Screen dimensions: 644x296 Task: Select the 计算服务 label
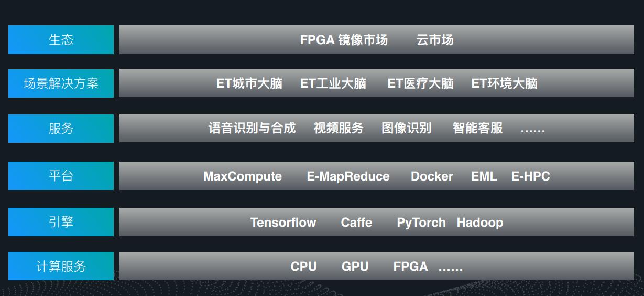pos(61,267)
